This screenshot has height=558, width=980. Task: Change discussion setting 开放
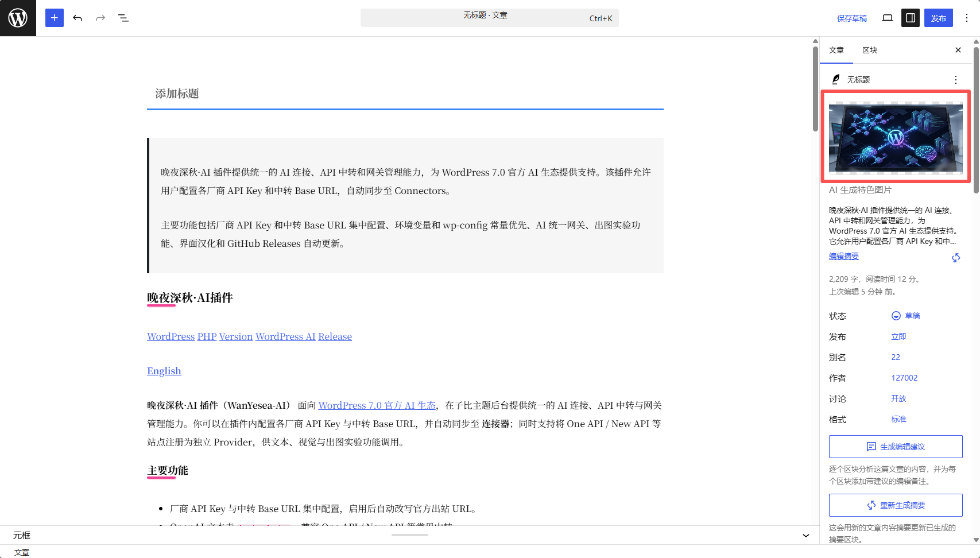pyautogui.click(x=898, y=398)
